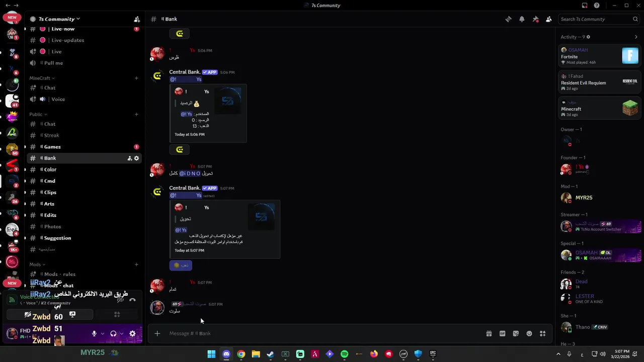Open headphone output options arrow

point(121,333)
